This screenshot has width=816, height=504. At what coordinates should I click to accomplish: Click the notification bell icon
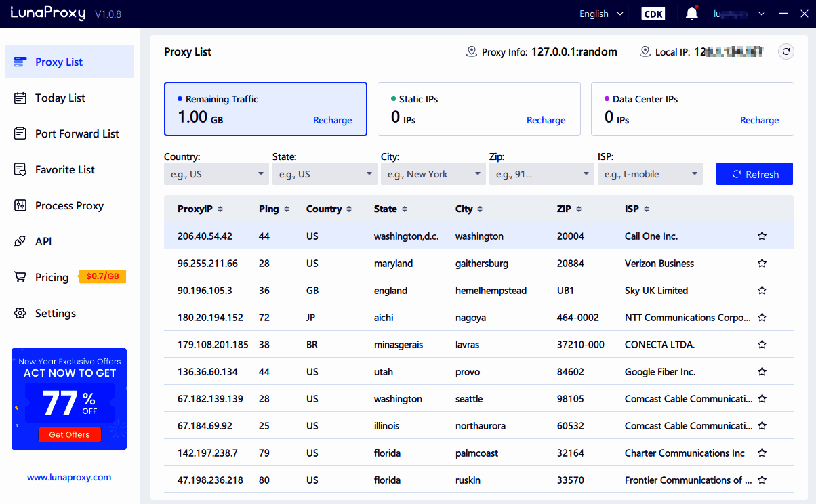[x=691, y=13]
